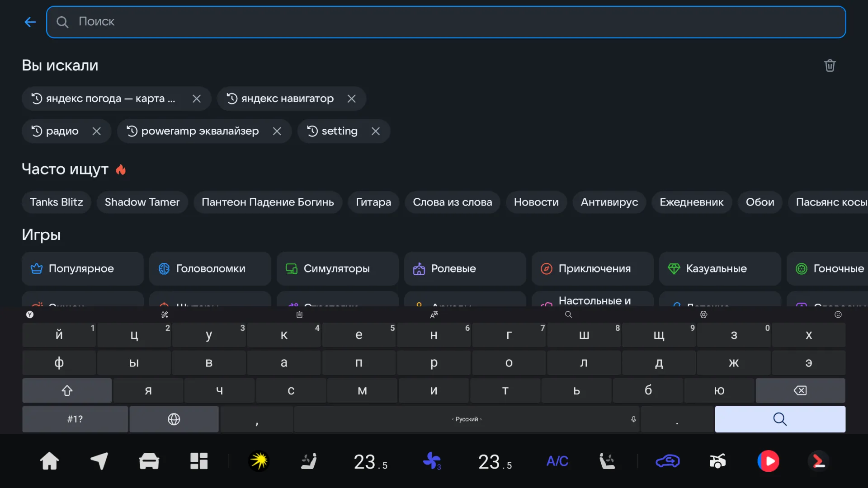The width and height of the screenshot is (868, 488).
Task: Switch to #1? symbols layout
Action: click(75, 419)
